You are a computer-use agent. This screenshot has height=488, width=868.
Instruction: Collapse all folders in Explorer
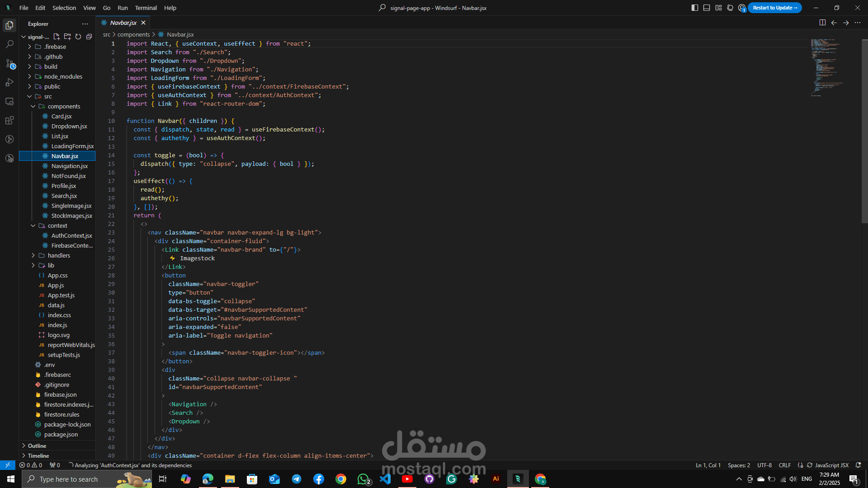tap(89, 37)
